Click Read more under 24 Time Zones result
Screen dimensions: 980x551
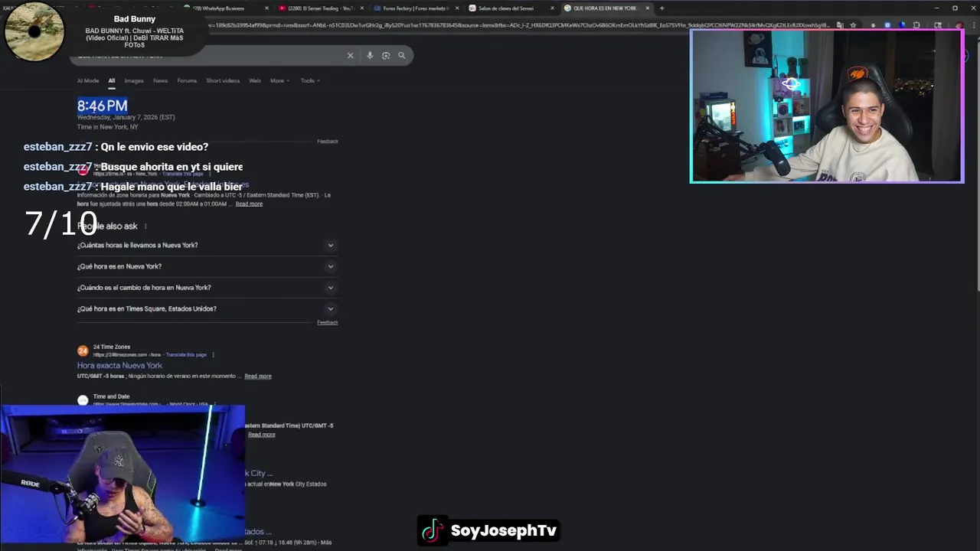258,377
